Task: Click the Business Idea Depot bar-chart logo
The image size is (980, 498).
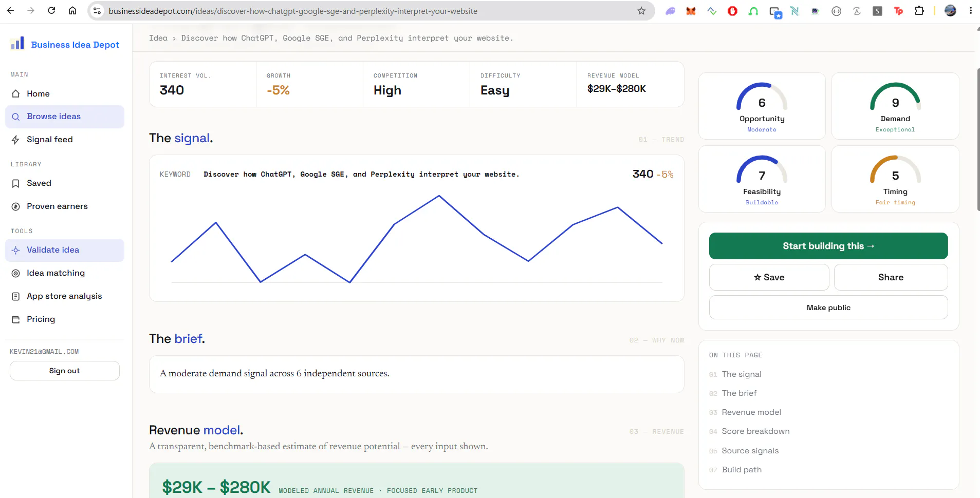Action: [17, 44]
